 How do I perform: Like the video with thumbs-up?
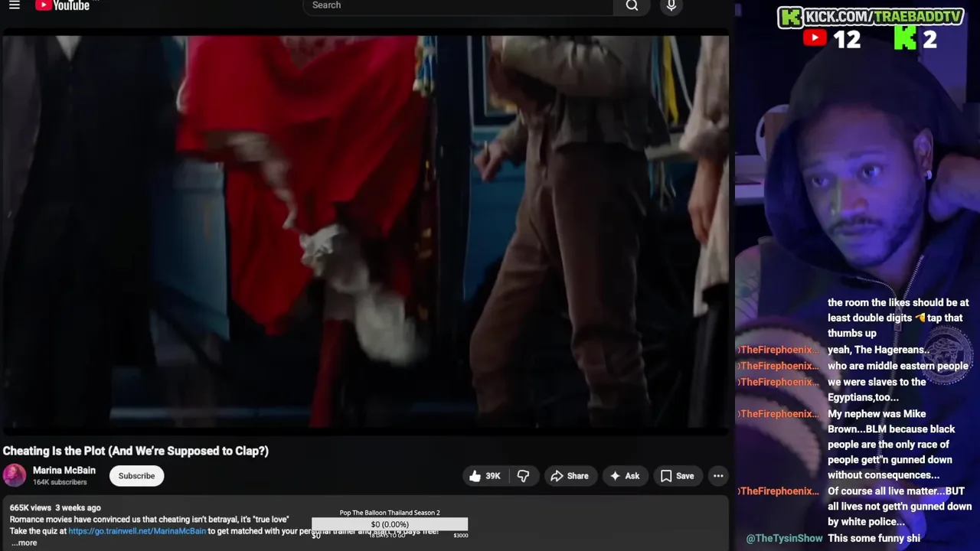[x=484, y=476]
